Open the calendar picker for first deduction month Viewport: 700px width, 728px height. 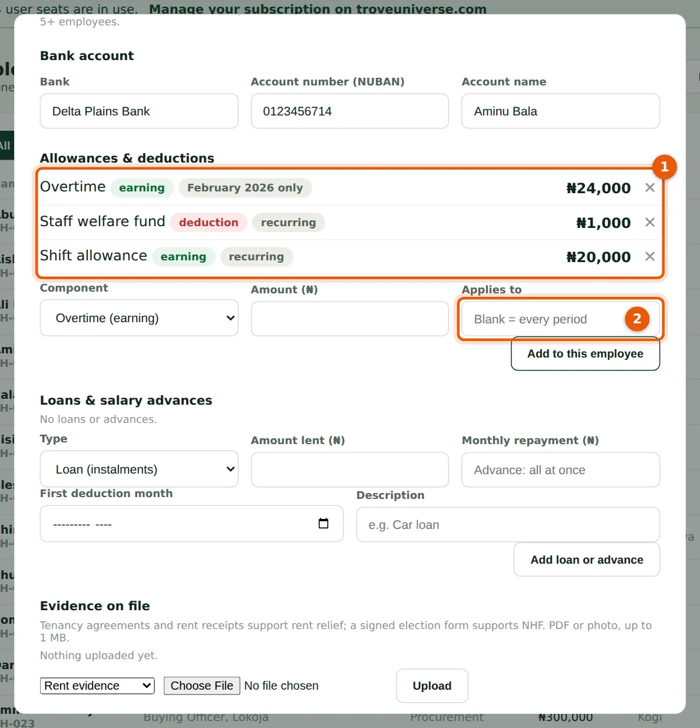(323, 524)
